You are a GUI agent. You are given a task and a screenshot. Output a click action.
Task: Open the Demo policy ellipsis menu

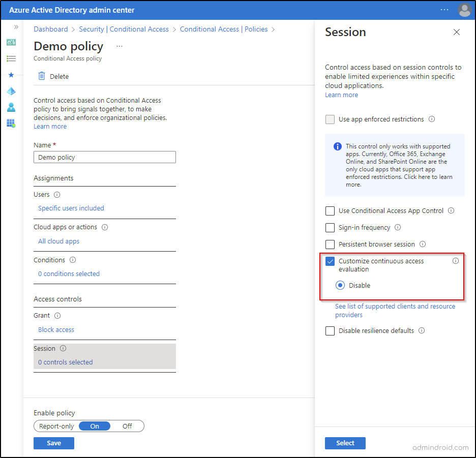point(120,46)
